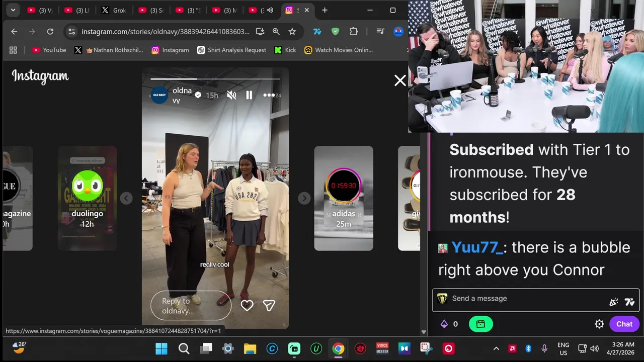The width and height of the screenshot is (644, 362).
Task: Open File Explorer from taskbar
Action: tap(250, 348)
